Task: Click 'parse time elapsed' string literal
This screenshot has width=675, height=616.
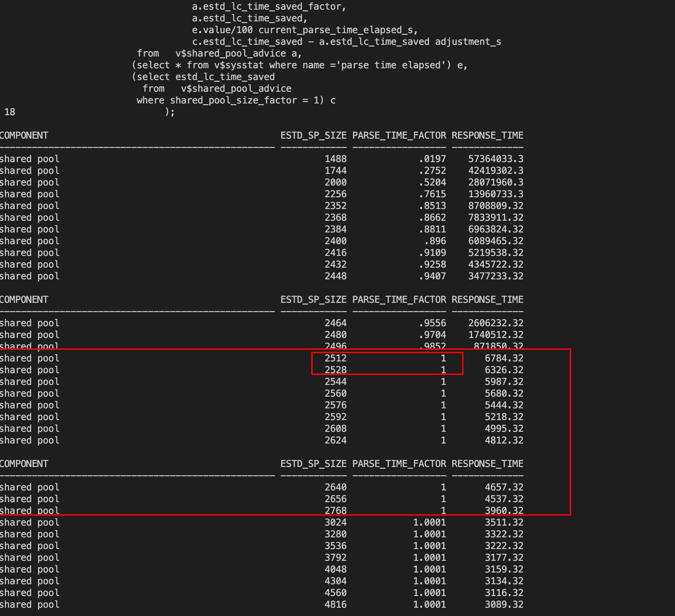Action: (x=391, y=65)
